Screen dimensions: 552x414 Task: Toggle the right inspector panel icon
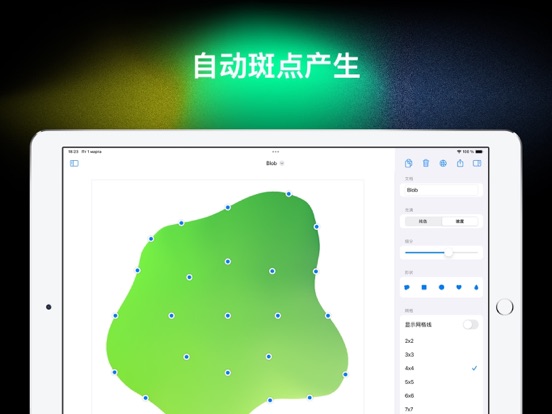point(477,163)
